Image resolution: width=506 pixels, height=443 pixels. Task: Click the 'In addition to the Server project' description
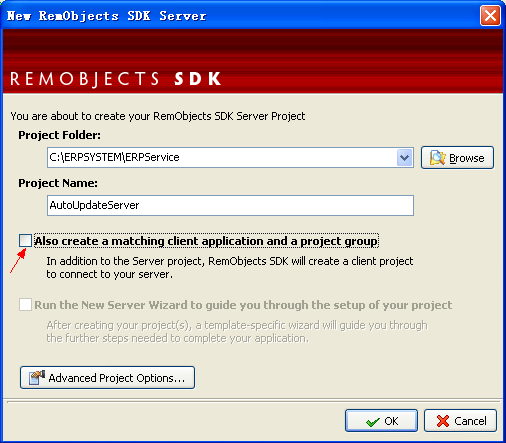coord(230,267)
